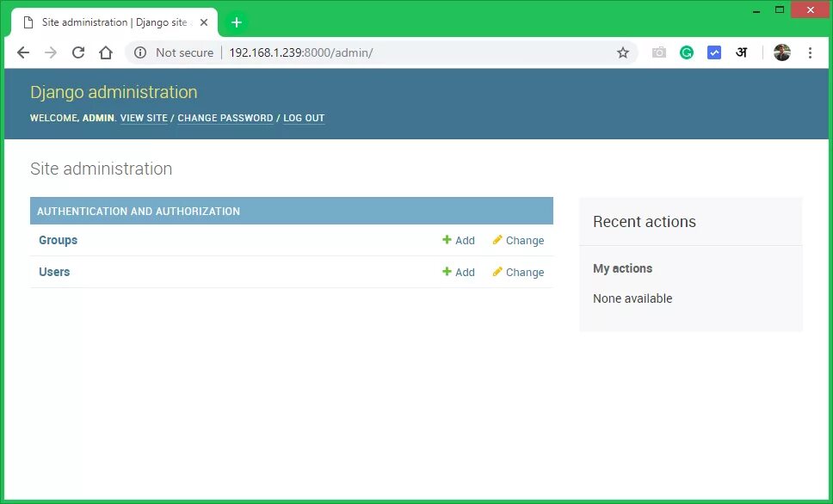Click Add in the Groups row
Viewport: 833px width, 504px height.
pyautogui.click(x=459, y=240)
